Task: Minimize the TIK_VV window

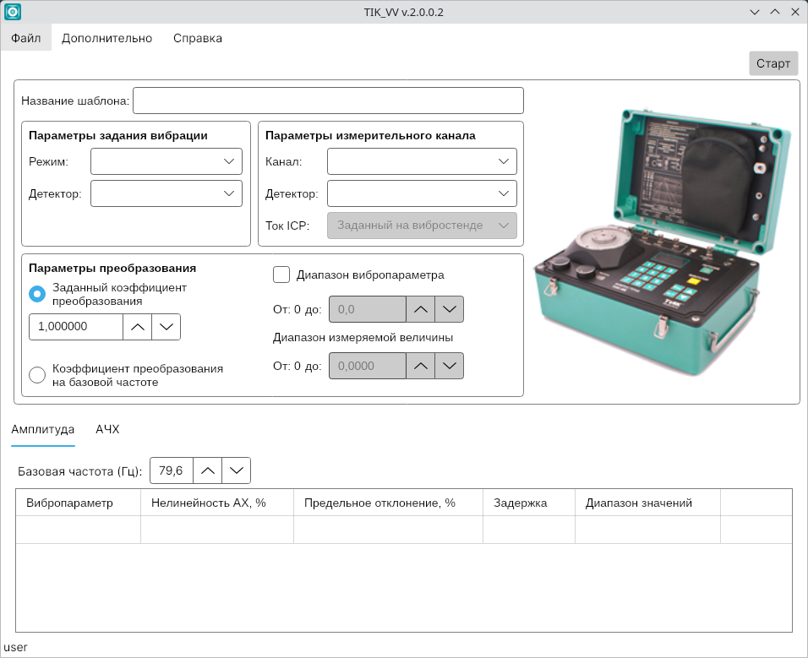Action: tap(754, 12)
